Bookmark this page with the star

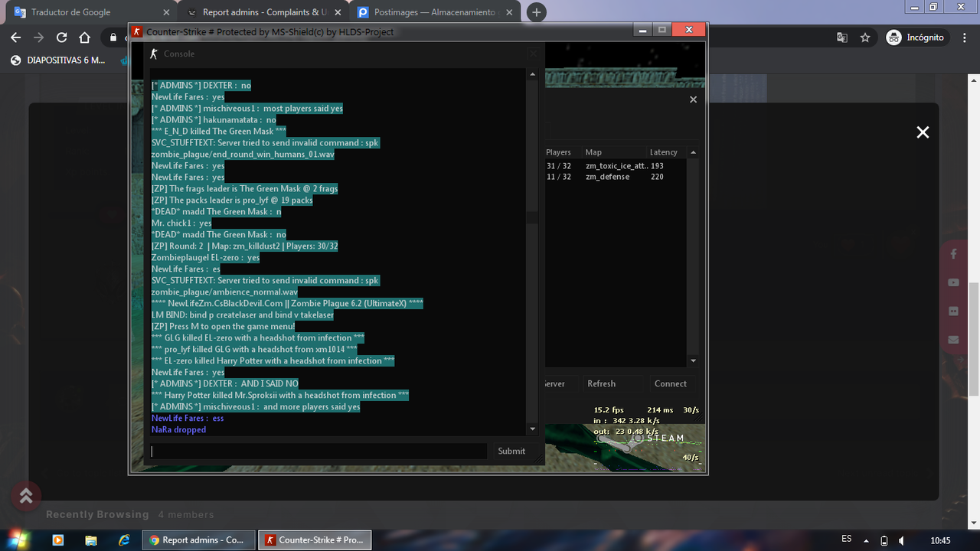pyautogui.click(x=865, y=37)
